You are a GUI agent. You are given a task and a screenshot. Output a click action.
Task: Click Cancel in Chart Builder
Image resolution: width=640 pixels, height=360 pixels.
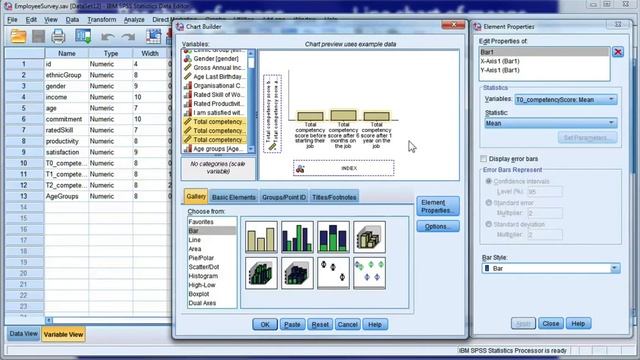click(348, 324)
